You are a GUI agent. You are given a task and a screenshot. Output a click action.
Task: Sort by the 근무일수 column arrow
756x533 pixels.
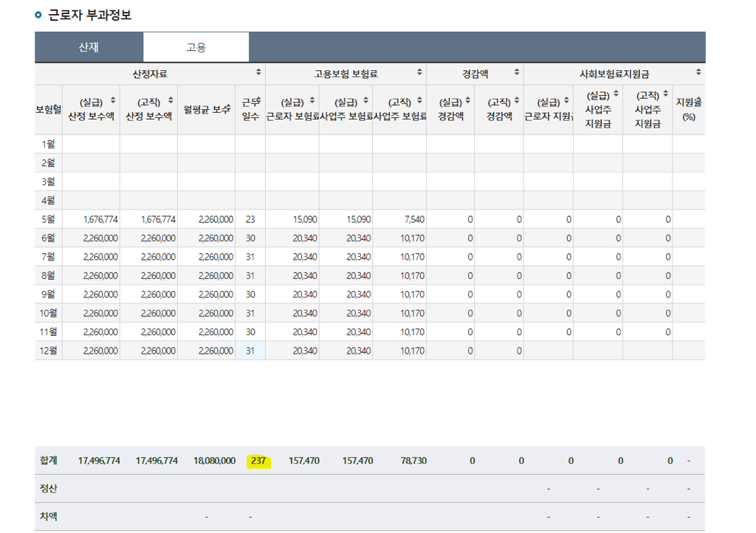(x=258, y=100)
